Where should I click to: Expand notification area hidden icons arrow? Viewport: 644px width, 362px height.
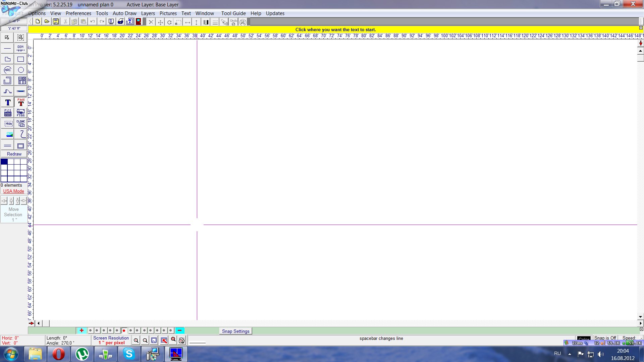pos(570,354)
